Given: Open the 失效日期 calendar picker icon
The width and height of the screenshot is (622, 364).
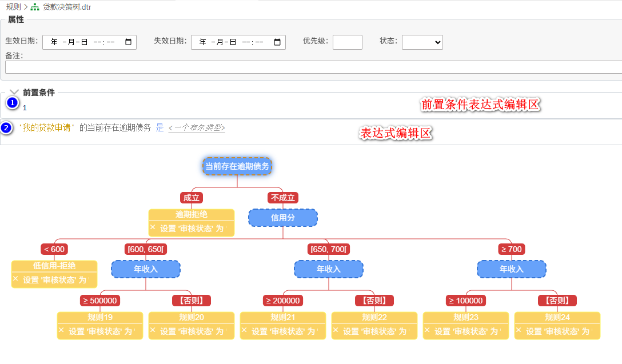Looking at the screenshot, I should coord(277,42).
